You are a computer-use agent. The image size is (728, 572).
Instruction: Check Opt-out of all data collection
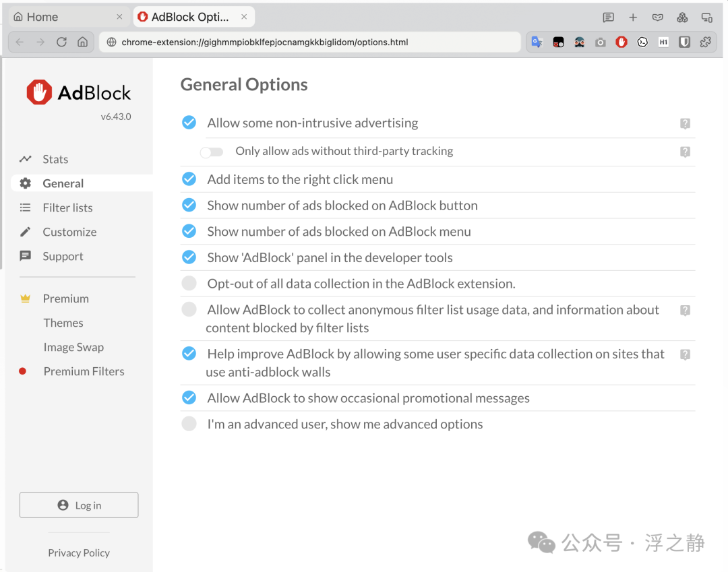coord(189,283)
